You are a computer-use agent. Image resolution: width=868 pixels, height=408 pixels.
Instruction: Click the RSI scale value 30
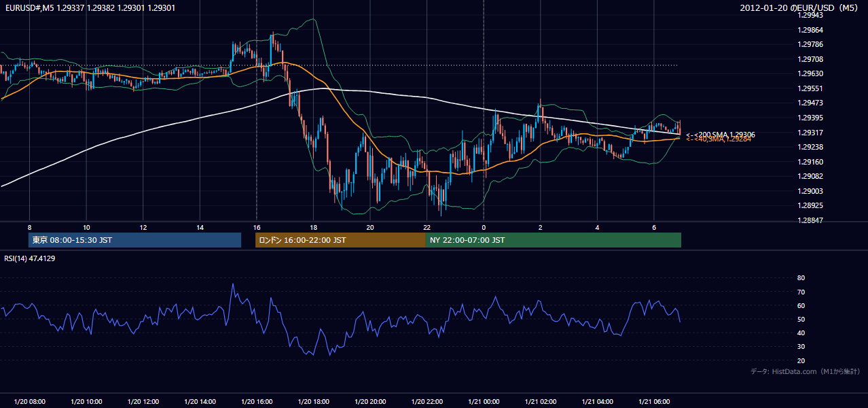coord(801,347)
